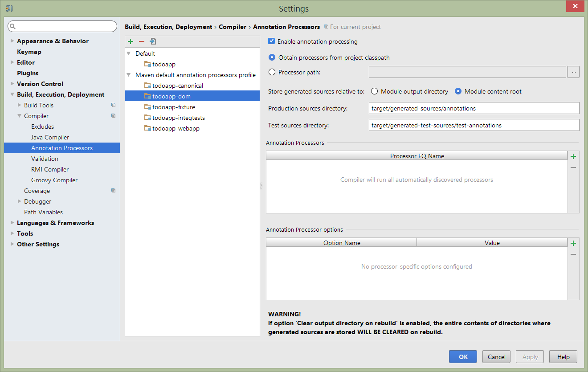Uncheck Enable annotation processing checkbox
This screenshot has width=588, height=372.
(272, 41)
